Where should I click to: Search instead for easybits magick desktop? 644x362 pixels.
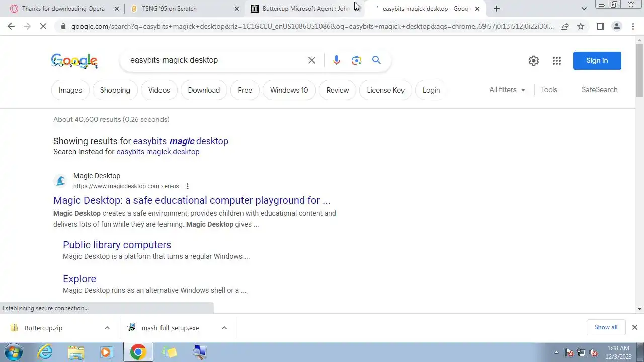pyautogui.click(x=158, y=152)
